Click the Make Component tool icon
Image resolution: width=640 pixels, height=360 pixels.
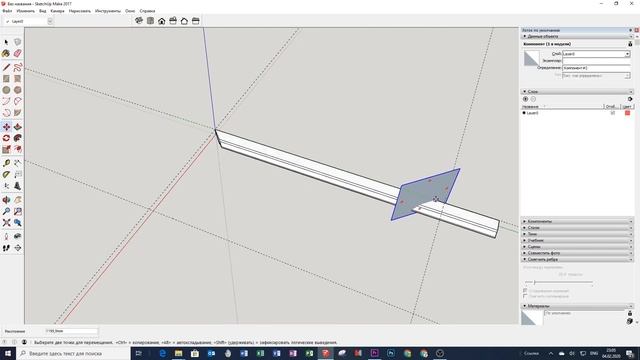coord(18,42)
